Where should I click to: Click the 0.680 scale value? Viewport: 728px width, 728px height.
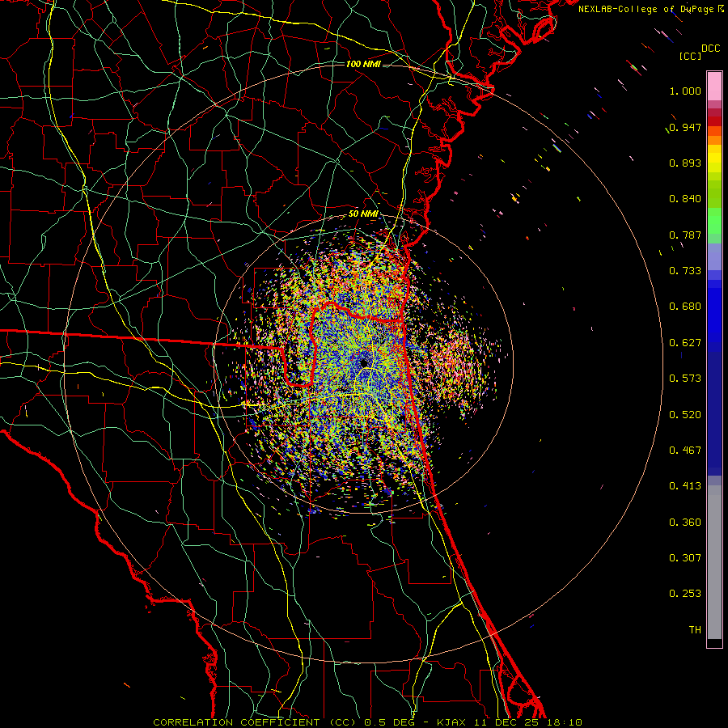pyautogui.click(x=685, y=307)
